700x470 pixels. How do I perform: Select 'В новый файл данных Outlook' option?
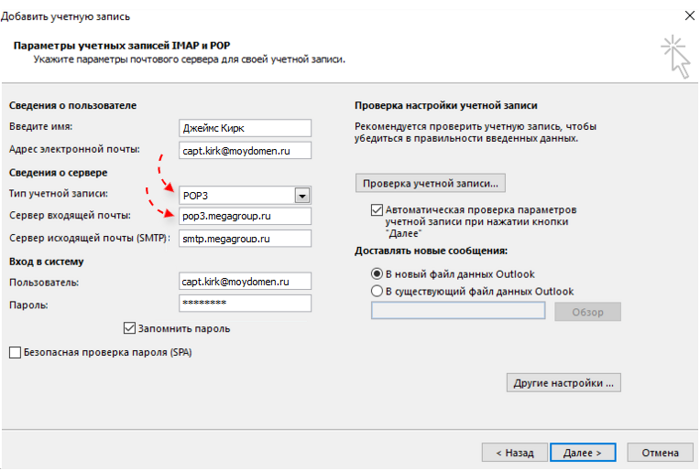pos(377,273)
